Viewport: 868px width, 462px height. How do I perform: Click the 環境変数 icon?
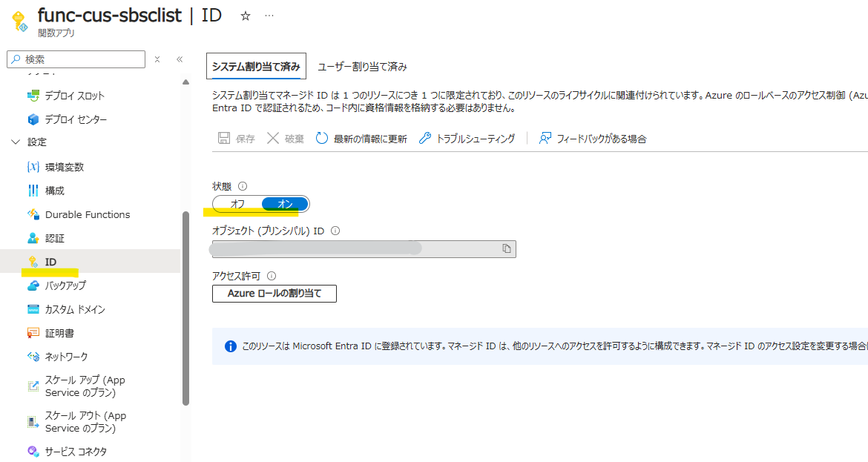pyautogui.click(x=33, y=167)
